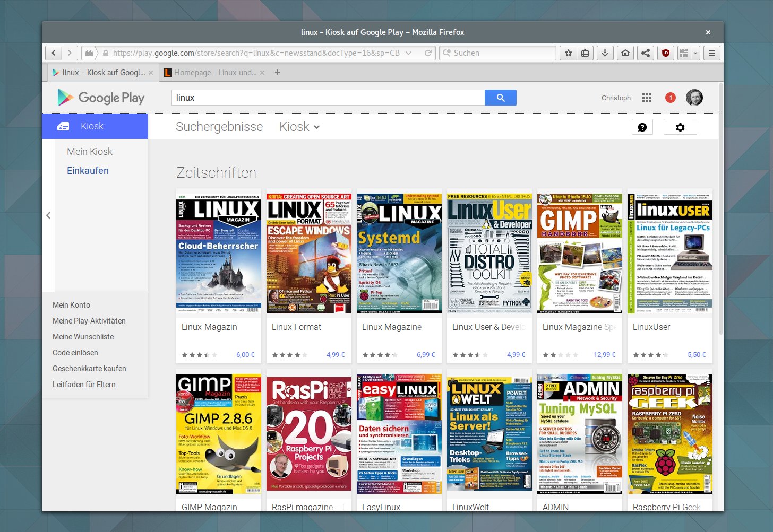The height and width of the screenshot is (532, 773).
Task: Open LinuxUser magazine cover
Action: click(670, 253)
